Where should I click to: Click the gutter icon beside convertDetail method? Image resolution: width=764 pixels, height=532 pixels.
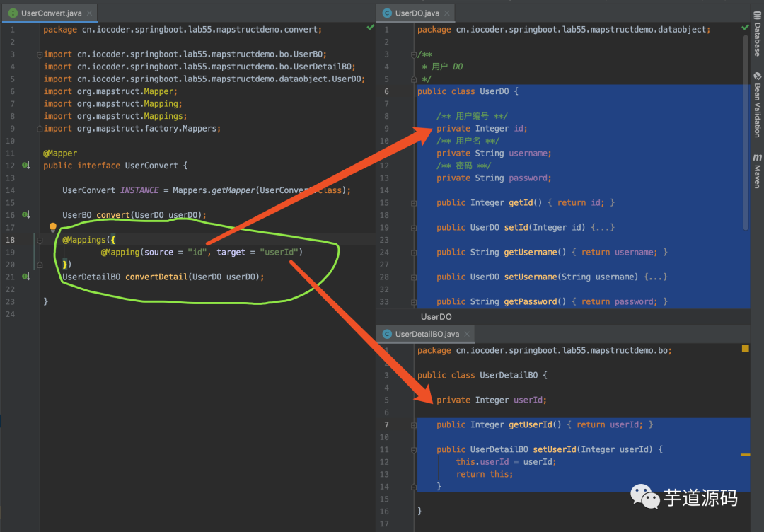26,277
